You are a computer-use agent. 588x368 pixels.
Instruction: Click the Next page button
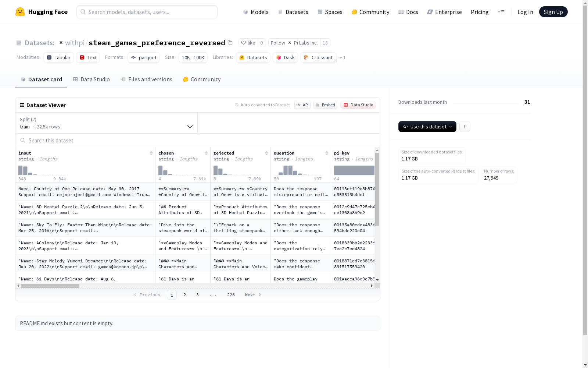253,295
